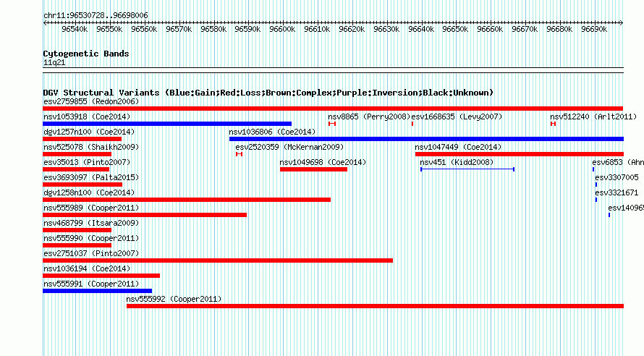The height and width of the screenshot is (356, 644).
Task: Click the 96540k ruler position
Action: [75, 29]
